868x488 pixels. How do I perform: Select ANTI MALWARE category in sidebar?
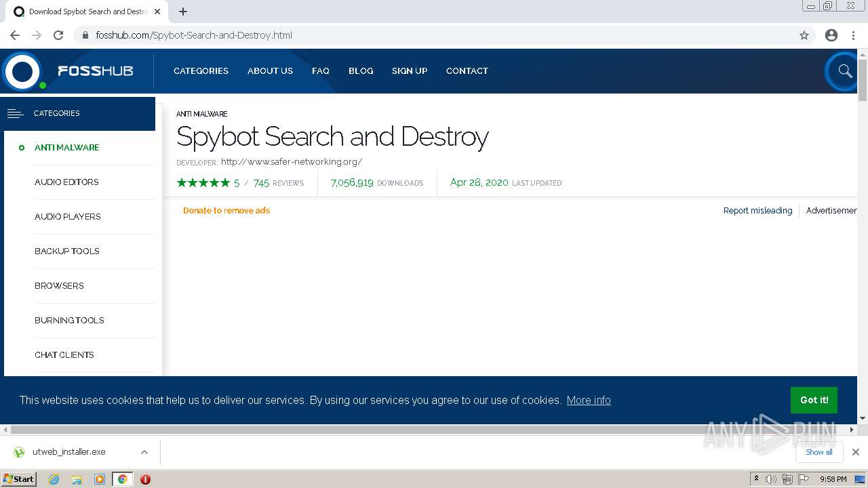pyautogui.click(x=67, y=148)
